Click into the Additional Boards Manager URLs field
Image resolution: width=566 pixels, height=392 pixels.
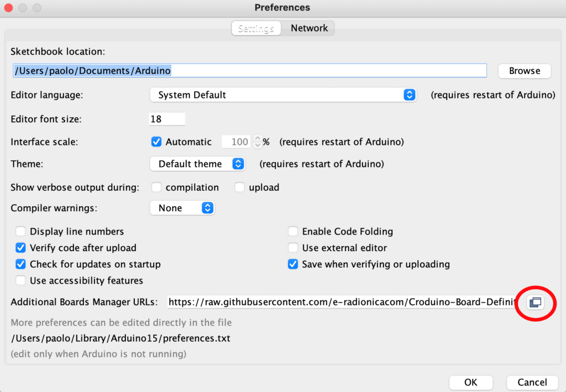pos(341,302)
